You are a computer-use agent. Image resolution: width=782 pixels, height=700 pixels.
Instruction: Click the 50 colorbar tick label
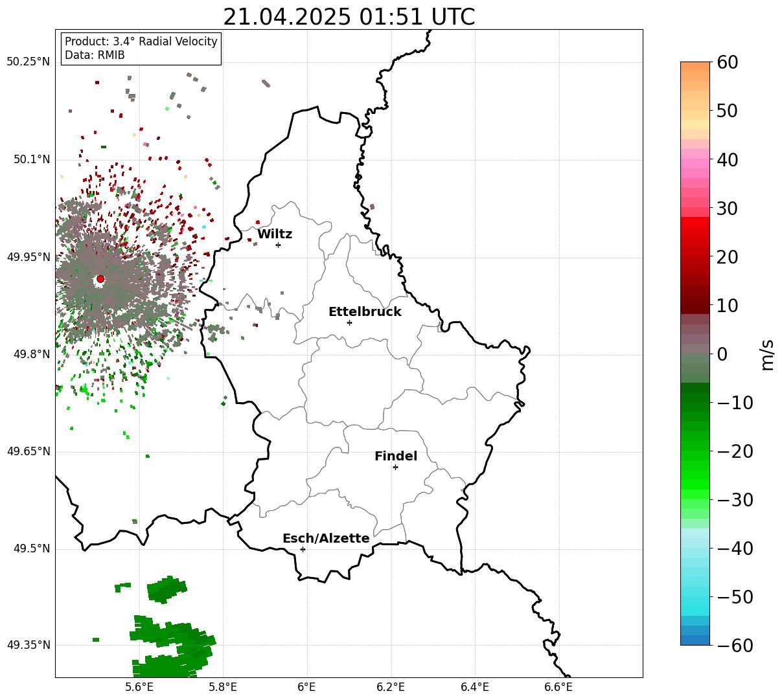pos(726,111)
